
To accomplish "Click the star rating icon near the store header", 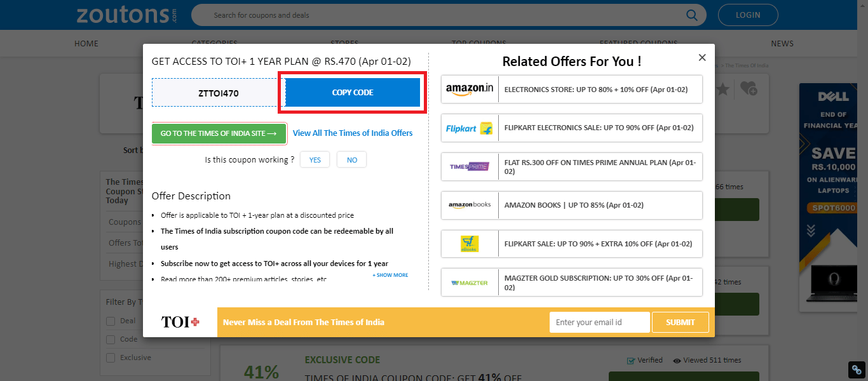I will click(x=722, y=90).
